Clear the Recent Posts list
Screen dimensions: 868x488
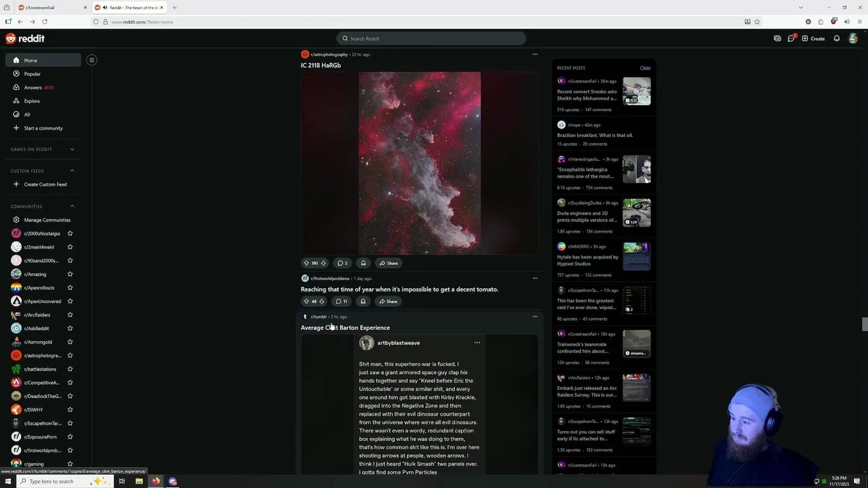pos(645,68)
